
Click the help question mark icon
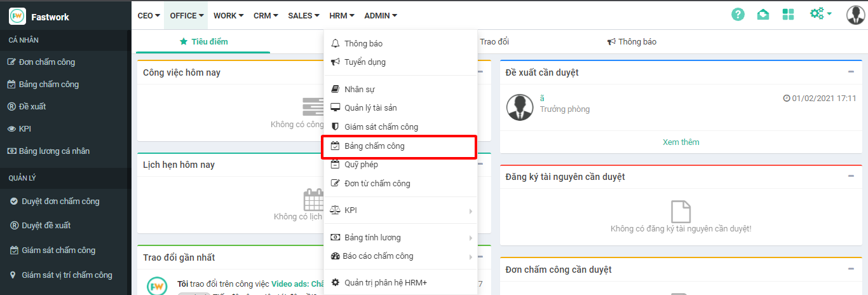pos(738,15)
